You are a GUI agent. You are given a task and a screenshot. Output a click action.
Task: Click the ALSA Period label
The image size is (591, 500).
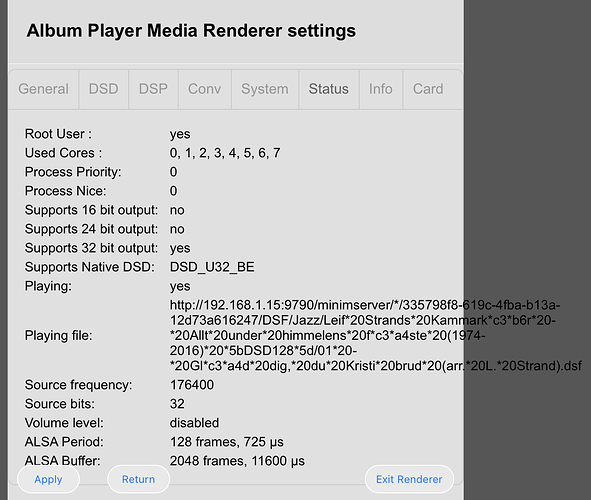(x=64, y=442)
